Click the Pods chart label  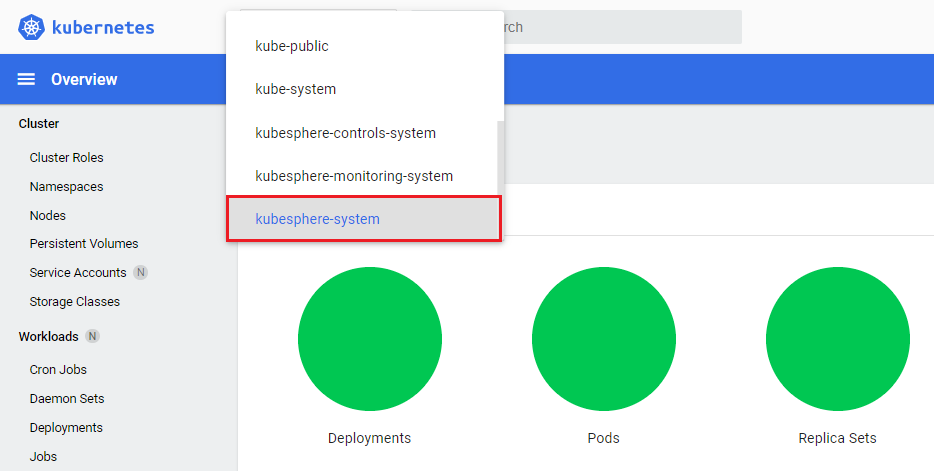(603, 438)
